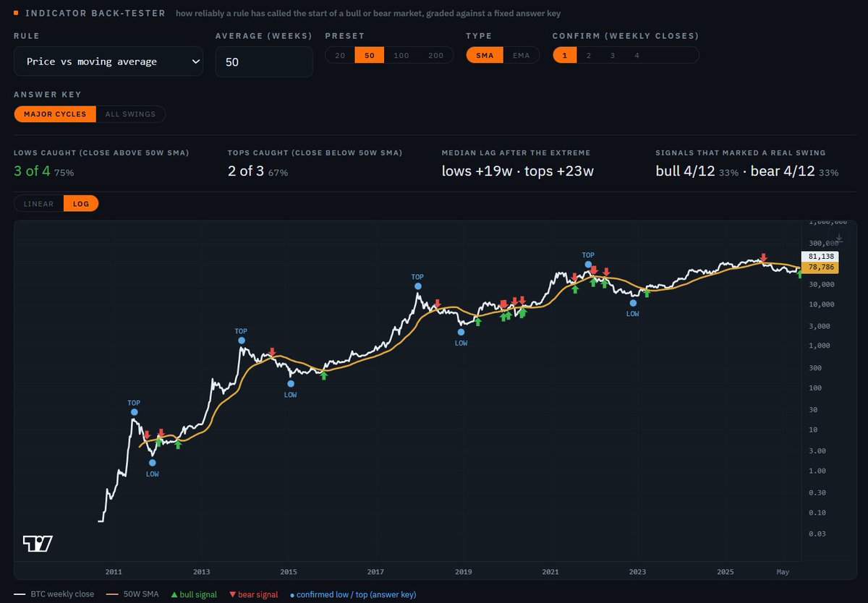Choose SMA average type
868x603 pixels.
coord(485,55)
